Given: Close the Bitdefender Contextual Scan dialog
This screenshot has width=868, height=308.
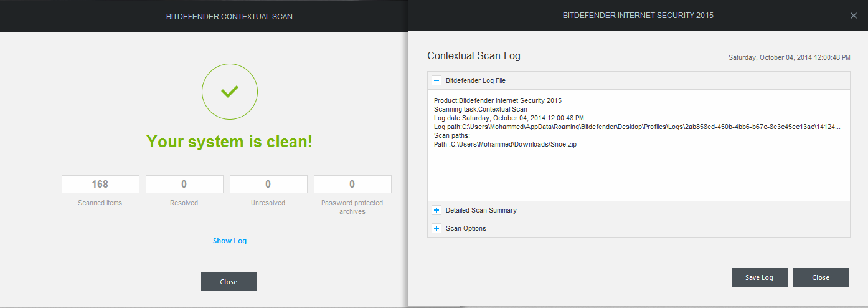Looking at the screenshot, I should coord(229,282).
